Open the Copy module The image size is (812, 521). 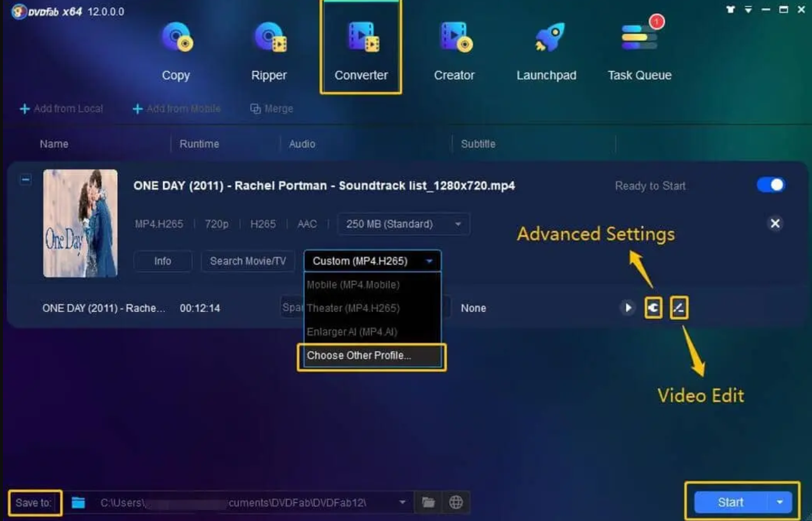pos(176,51)
